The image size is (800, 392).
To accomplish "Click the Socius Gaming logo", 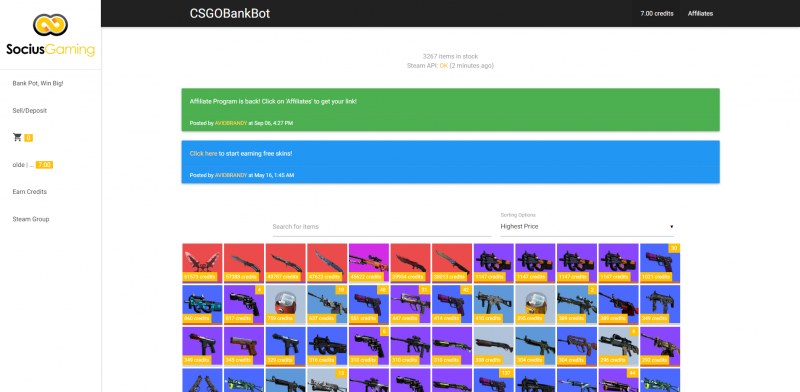I will point(51,35).
